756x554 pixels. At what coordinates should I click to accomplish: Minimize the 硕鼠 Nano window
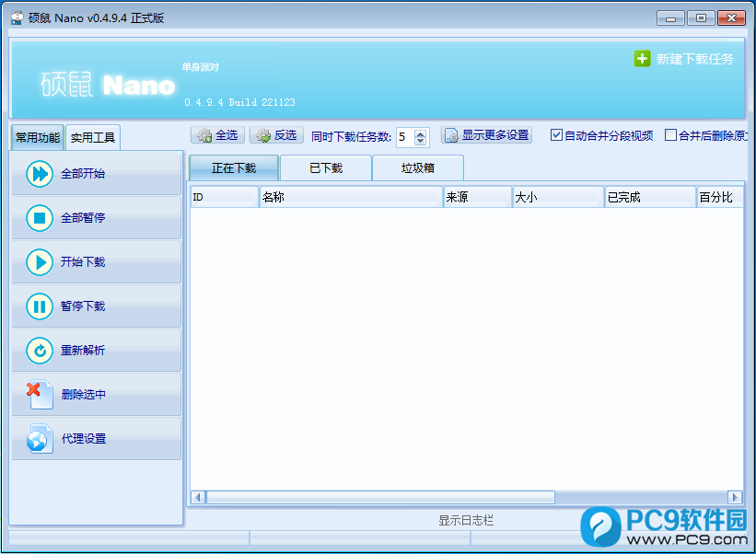(670, 18)
